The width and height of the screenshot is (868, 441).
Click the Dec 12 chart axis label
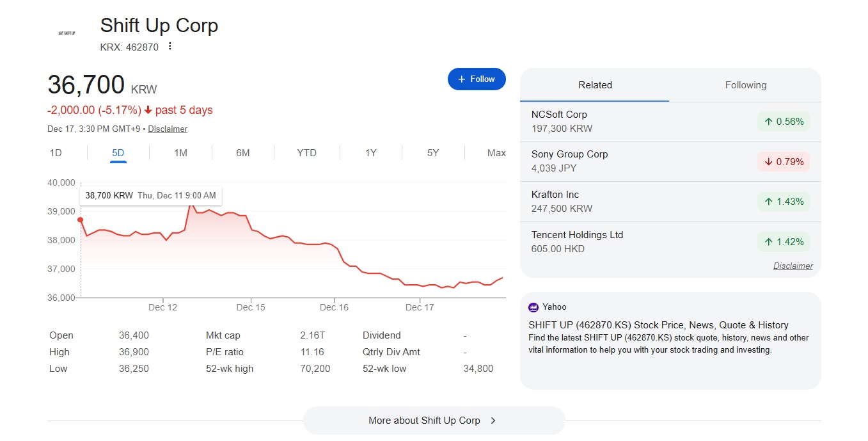tap(162, 307)
